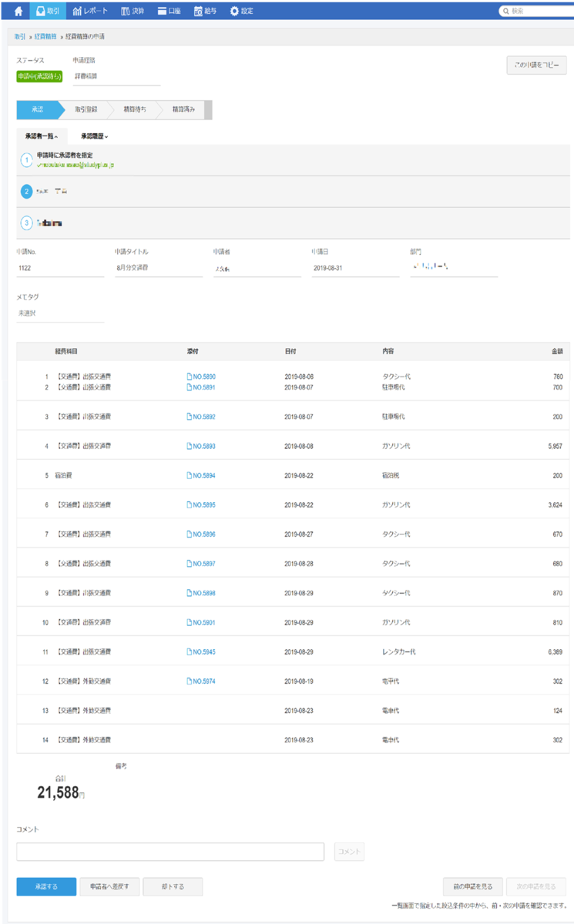The height and width of the screenshot is (924, 574).
Task: Open attachment NO.5945
Action: 201,652
